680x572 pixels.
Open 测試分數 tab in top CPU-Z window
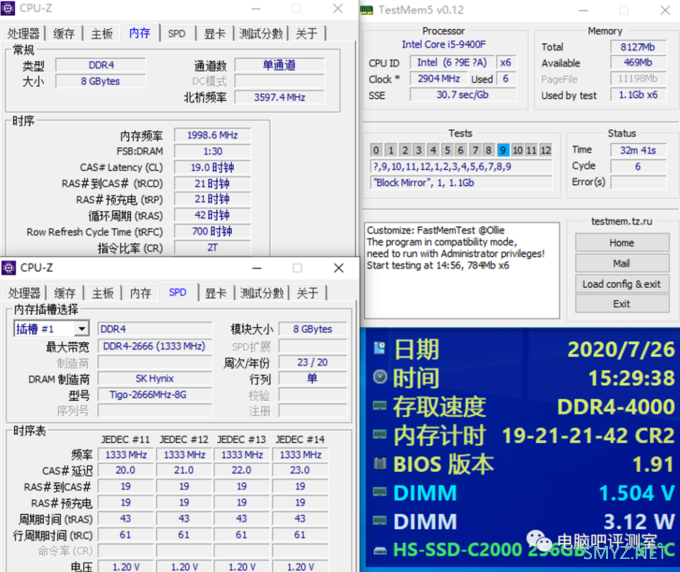click(x=261, y=33)
